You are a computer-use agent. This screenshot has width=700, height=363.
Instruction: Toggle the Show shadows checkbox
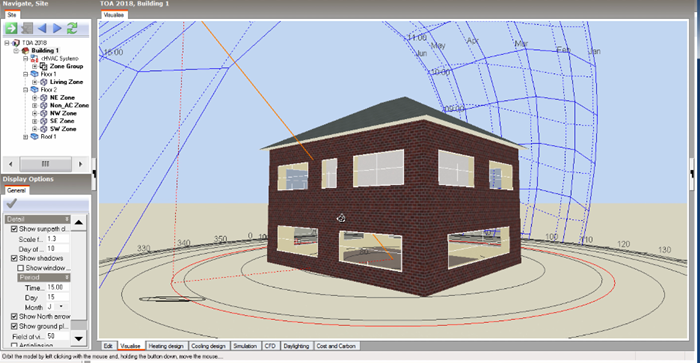pos(14,258)
